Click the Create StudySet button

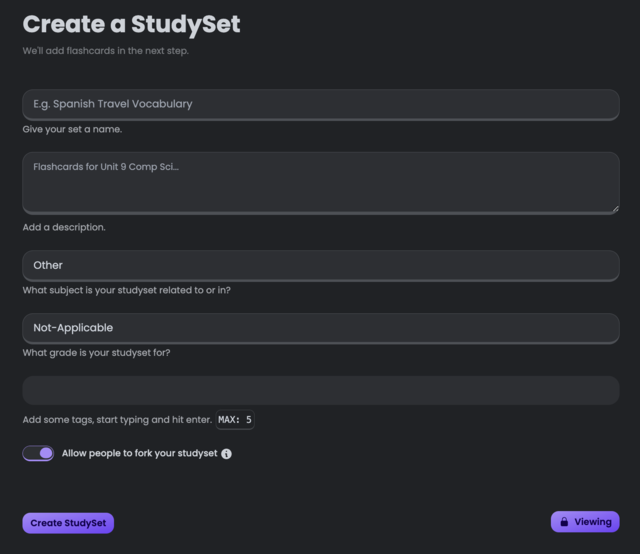(68, 523)
